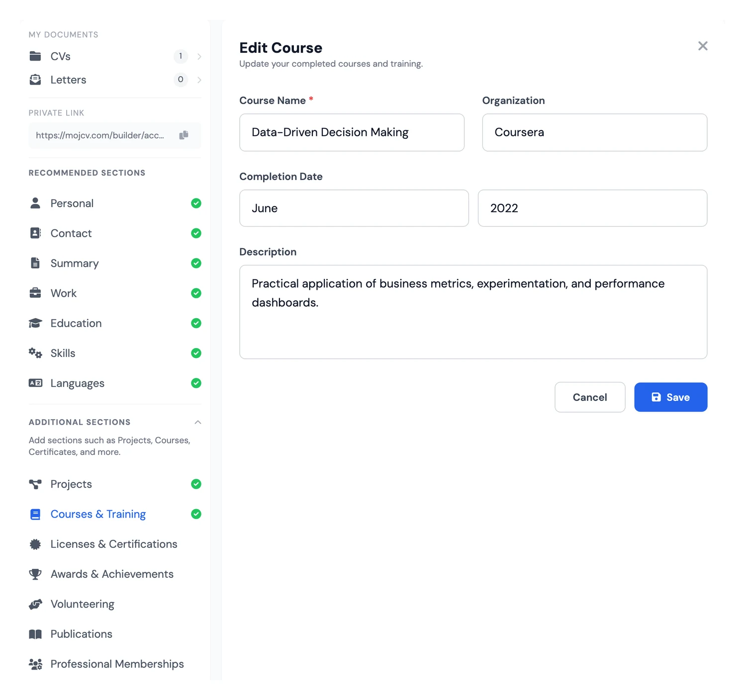
Task: Open the Work section
Action: (x=115, y=293)
